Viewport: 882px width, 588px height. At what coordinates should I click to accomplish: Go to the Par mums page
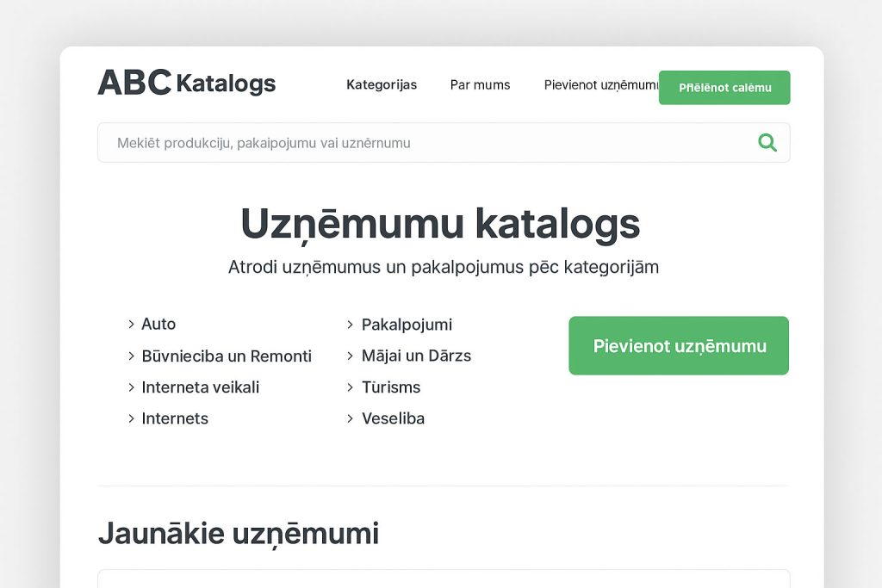click(x=480, y=84)
